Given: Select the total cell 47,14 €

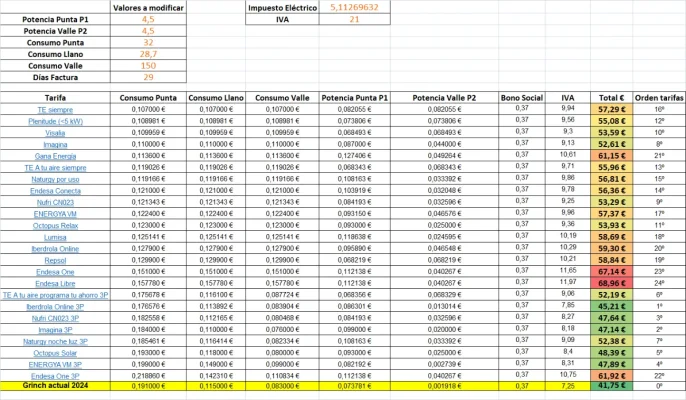Looking at the screenshot, I should click(611, 330).
